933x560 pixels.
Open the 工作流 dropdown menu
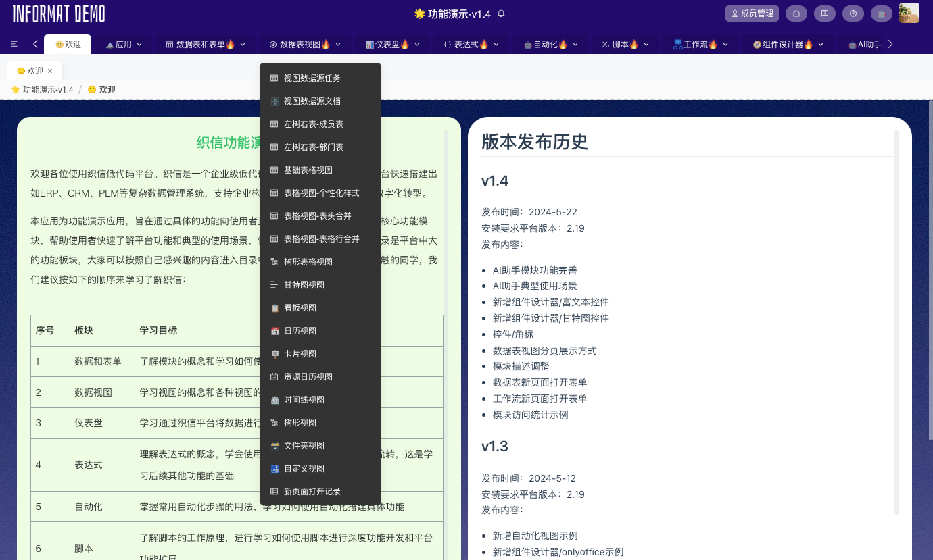700,45
